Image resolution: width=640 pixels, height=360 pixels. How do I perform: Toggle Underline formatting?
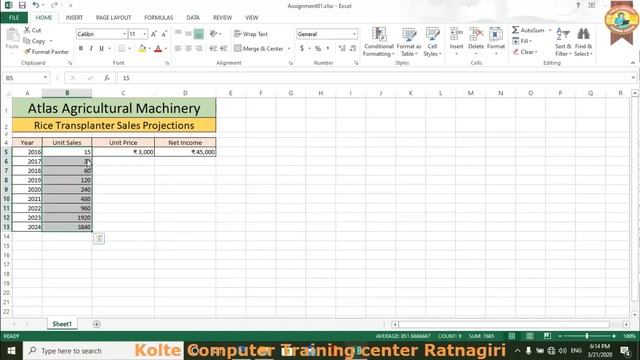(101, 49)
